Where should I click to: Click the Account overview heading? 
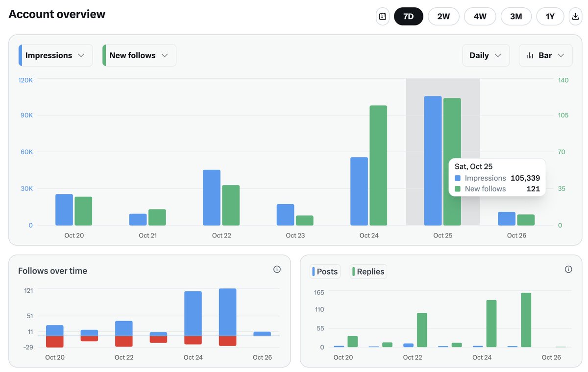(57, 14)
